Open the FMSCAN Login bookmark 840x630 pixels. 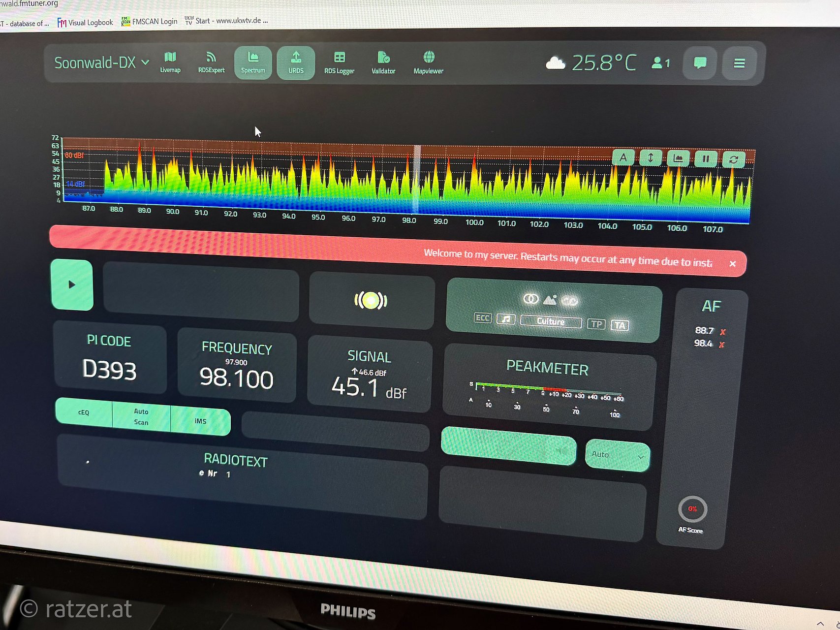click(x=150, y=22)
